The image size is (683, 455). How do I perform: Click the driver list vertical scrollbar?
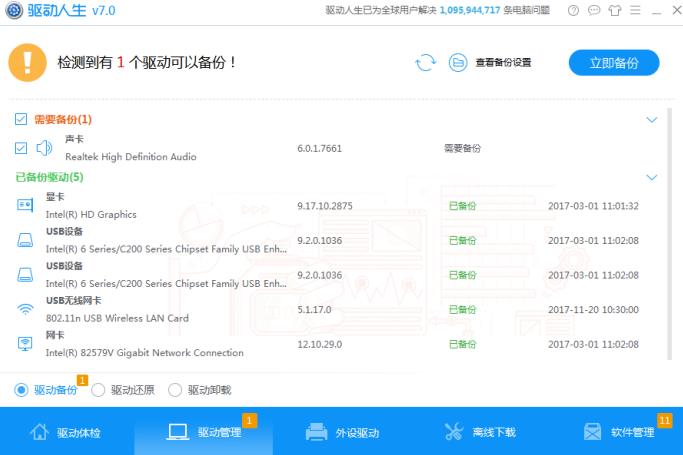tap(670, 234)
